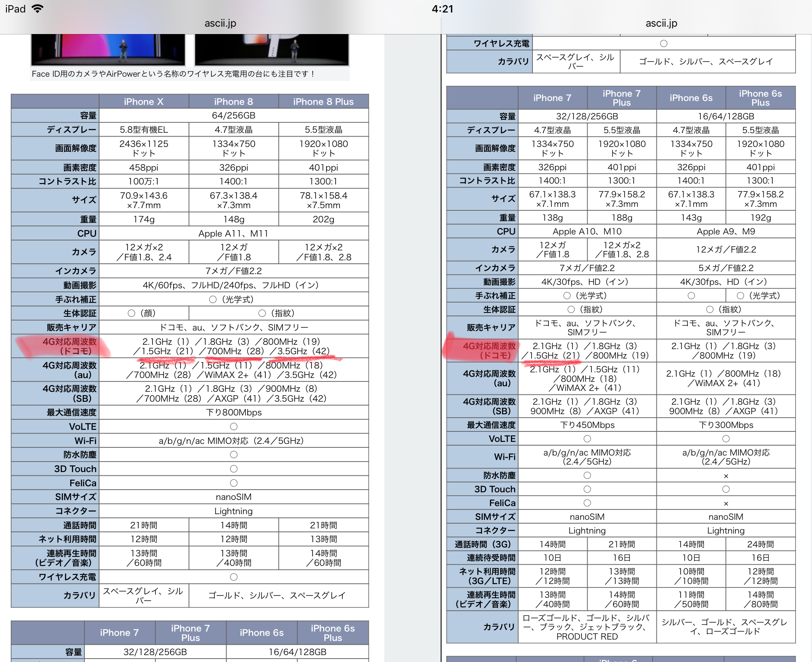This screenshot has height=662, width=812.
Task: Tap the ワイヤレス充電 circle in right pane's top row
Action: 663,44
